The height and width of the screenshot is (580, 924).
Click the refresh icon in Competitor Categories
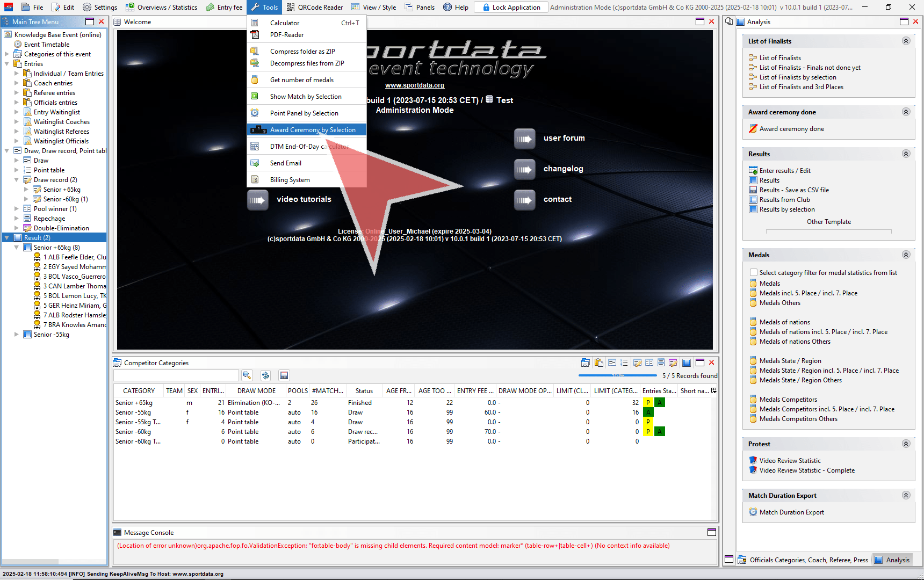[265, 375]
